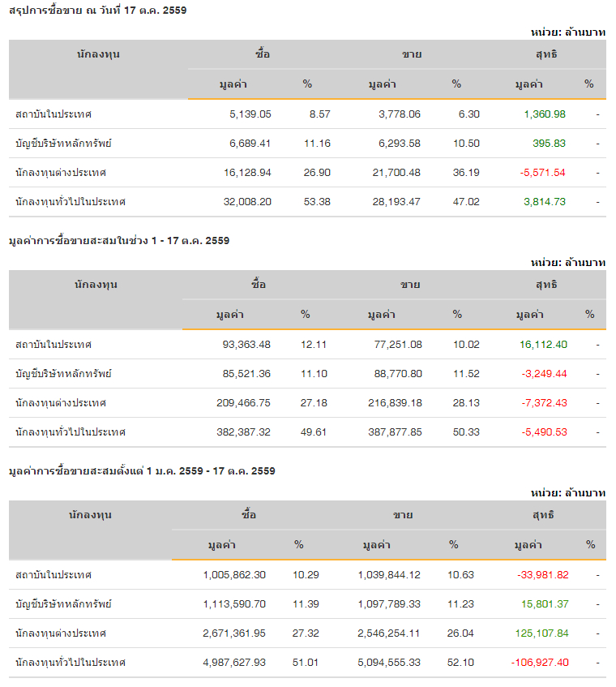The width and height of the screenshot is (616, 687).
Task: Select the buy value 1,005,862.30
Action: pyautogui.click(x=234, y=575)
